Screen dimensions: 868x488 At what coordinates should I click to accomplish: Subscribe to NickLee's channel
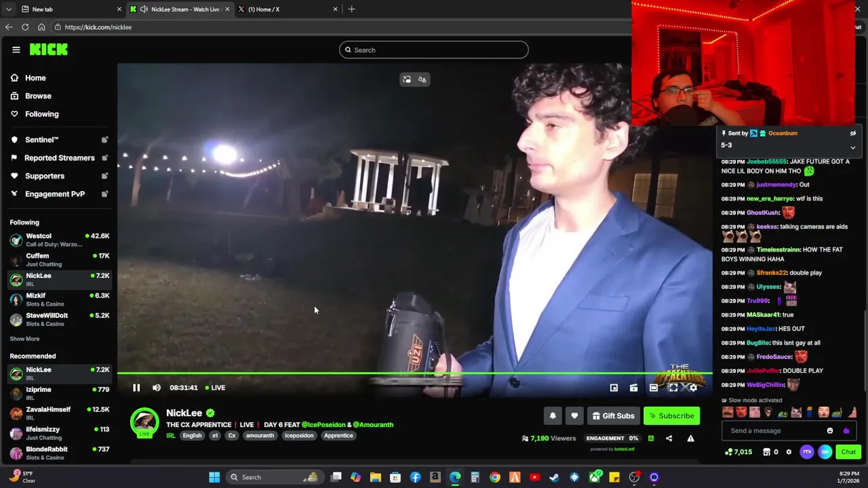tap(671, 416)
